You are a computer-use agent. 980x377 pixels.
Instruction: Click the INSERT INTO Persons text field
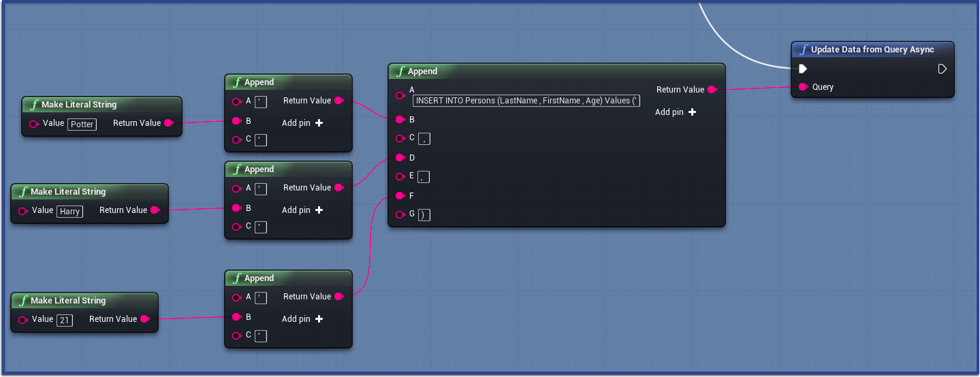coord(526,101)
